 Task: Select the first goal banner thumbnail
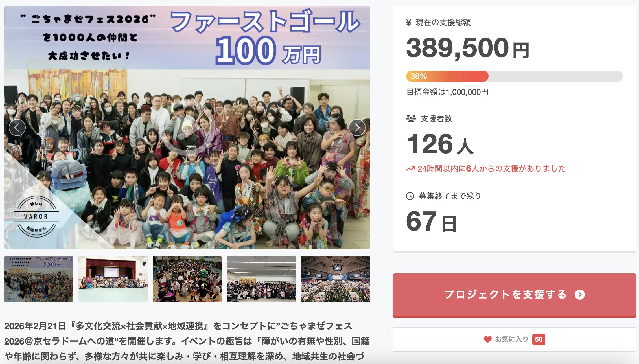[x=39, y=279]
